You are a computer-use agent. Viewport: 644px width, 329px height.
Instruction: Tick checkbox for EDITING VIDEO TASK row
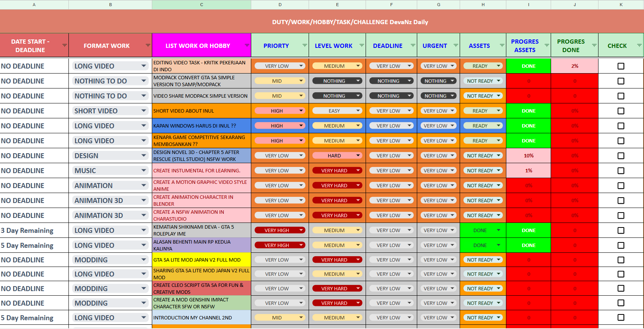point(621,66)
